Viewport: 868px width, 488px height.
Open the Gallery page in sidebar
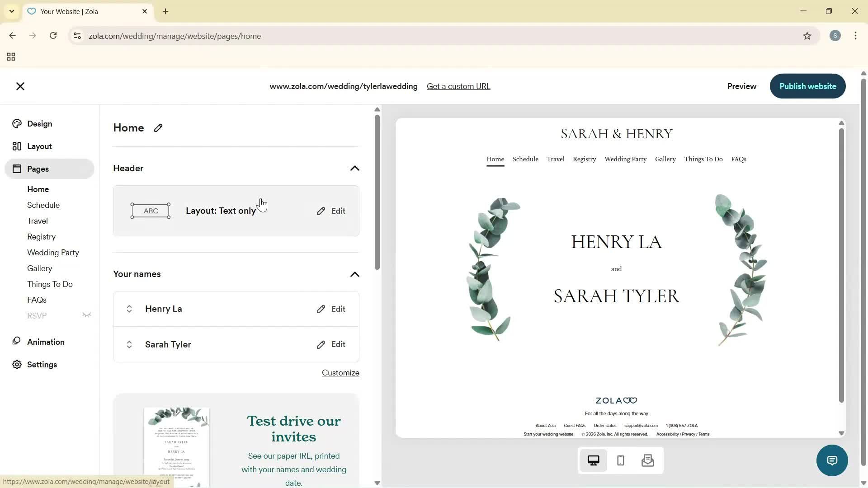click(39, 268)
